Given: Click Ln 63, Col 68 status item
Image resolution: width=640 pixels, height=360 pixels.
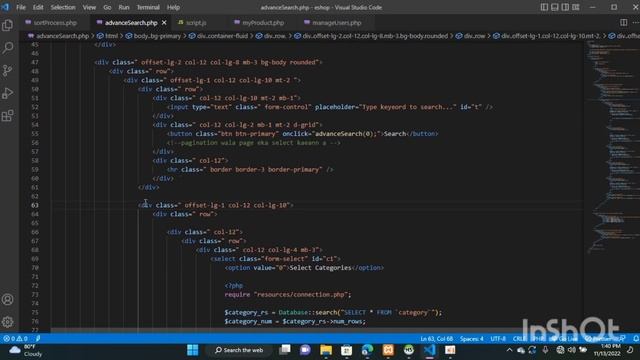Looking at the screenshot, I should point(436,339).
